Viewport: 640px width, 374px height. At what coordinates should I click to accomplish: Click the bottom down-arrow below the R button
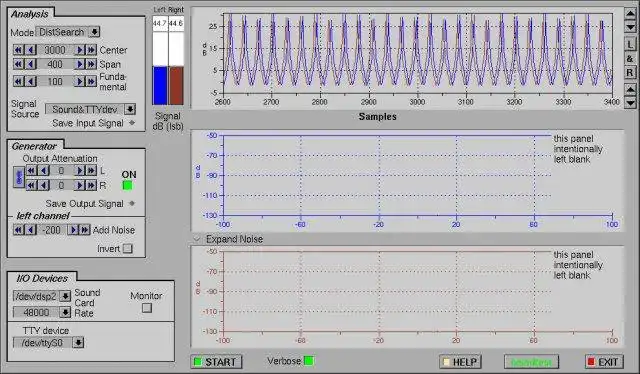(630, 102)
